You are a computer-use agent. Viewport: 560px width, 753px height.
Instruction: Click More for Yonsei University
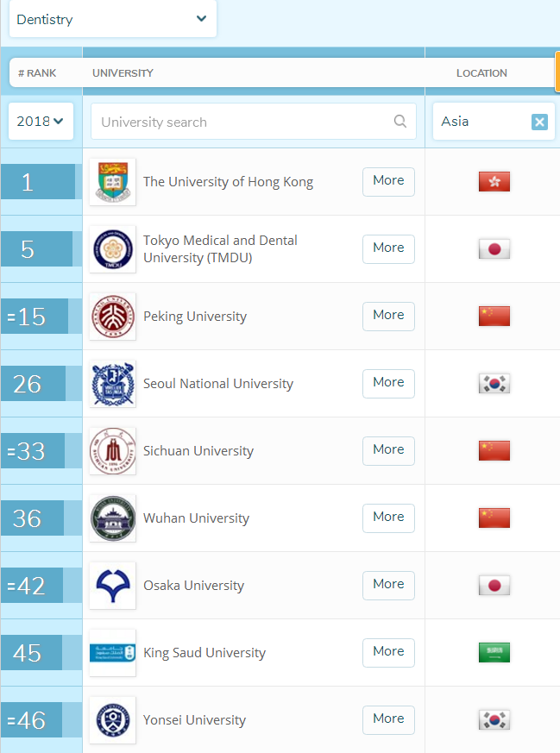(x=388, y=719)
